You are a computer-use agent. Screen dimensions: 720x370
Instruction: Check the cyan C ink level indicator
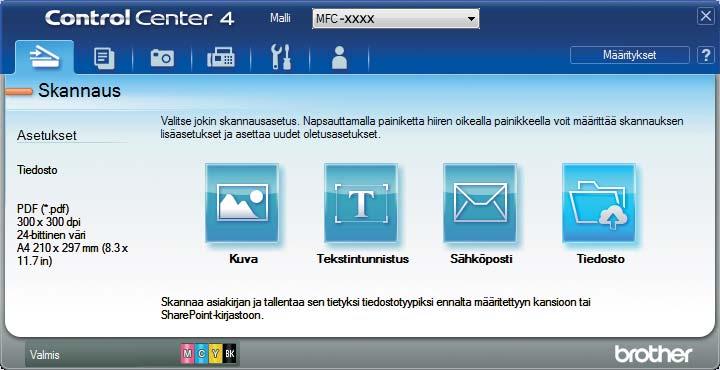click(x=201, y=353)
